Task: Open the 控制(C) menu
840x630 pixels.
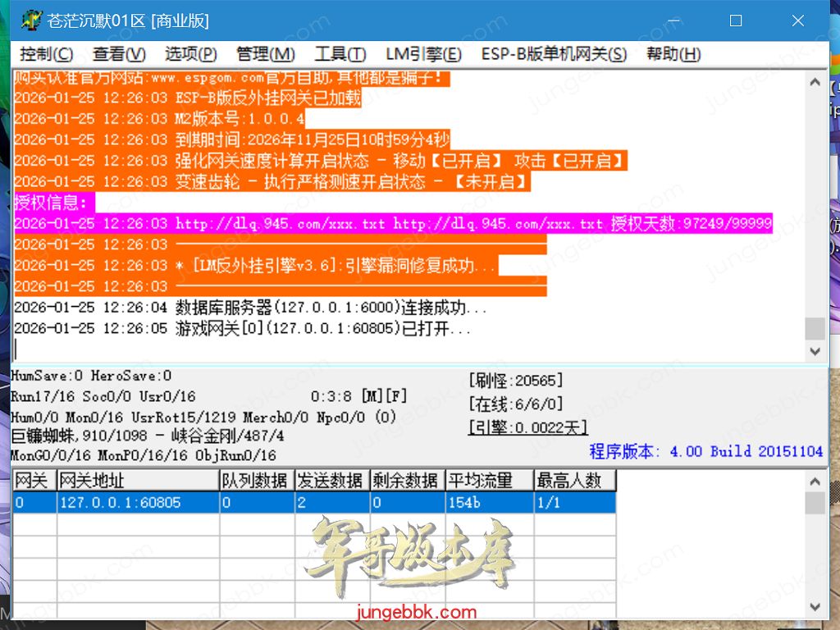Action: click(x=47, y=54)
